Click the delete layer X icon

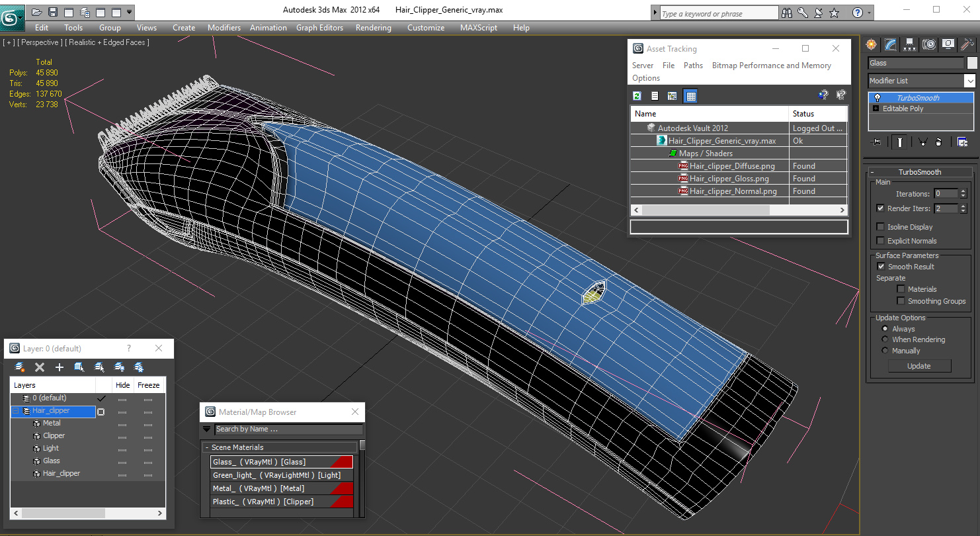pos(40,367)
